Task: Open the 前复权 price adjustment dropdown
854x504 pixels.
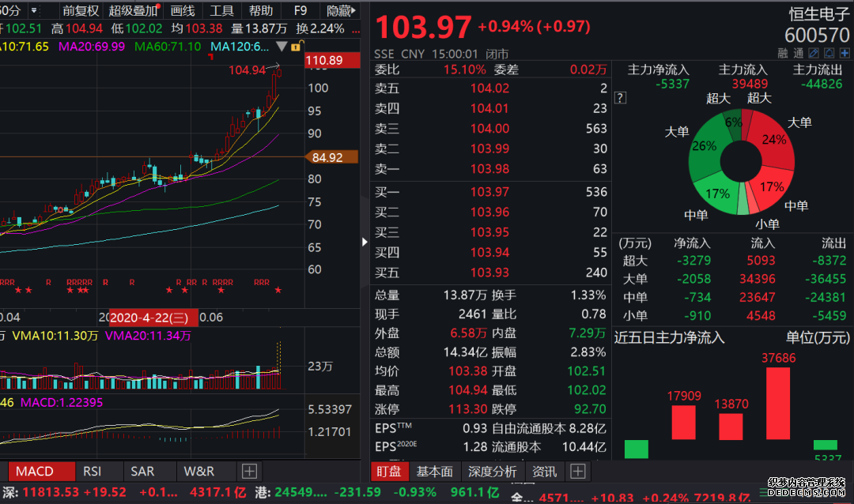Action: (81, 10)
